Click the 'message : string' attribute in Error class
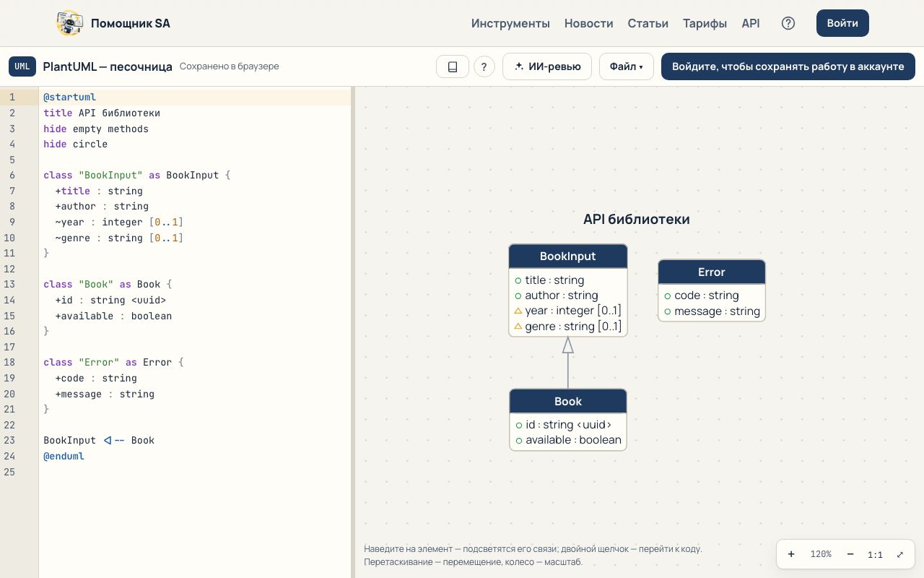Viewport: 924px width, 578px height. [x=712, y=311]
